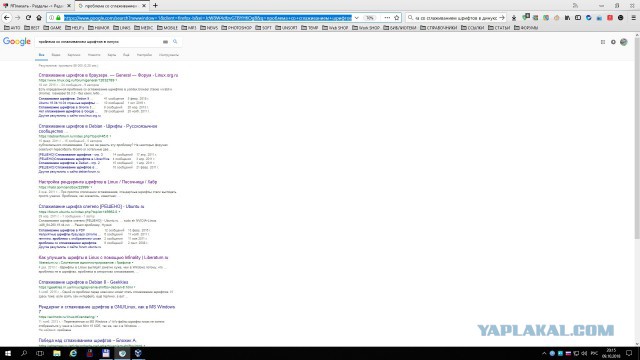This screenshot has width=640, height=360.
Task: Focus the Google search query box
Action: [98, 42]
